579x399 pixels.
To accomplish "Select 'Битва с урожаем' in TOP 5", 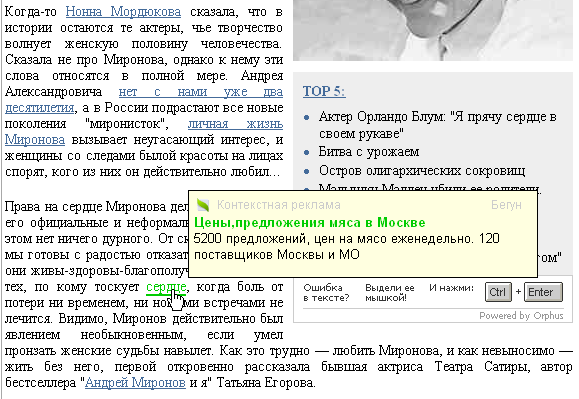I will pyautogui.click(x=369, y=152).
